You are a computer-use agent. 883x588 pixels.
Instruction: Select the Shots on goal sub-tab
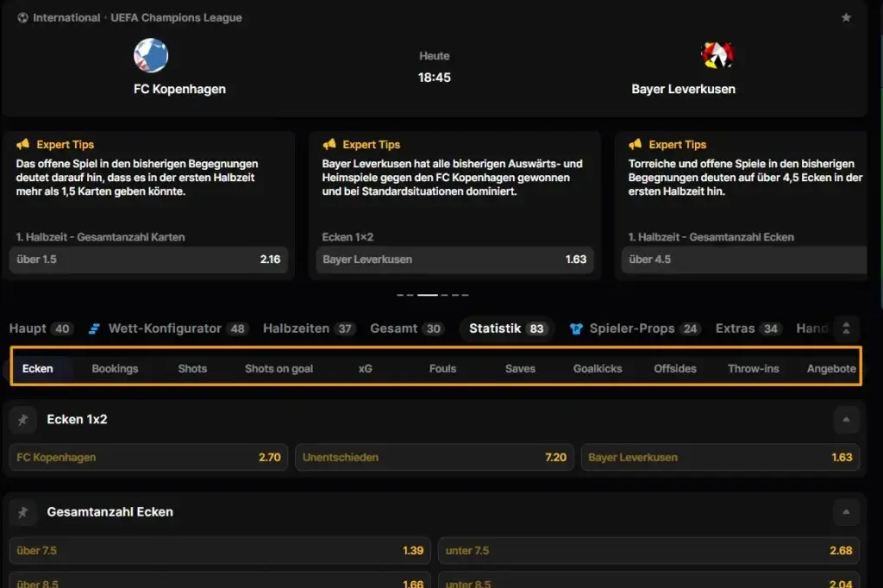(279, 369)
